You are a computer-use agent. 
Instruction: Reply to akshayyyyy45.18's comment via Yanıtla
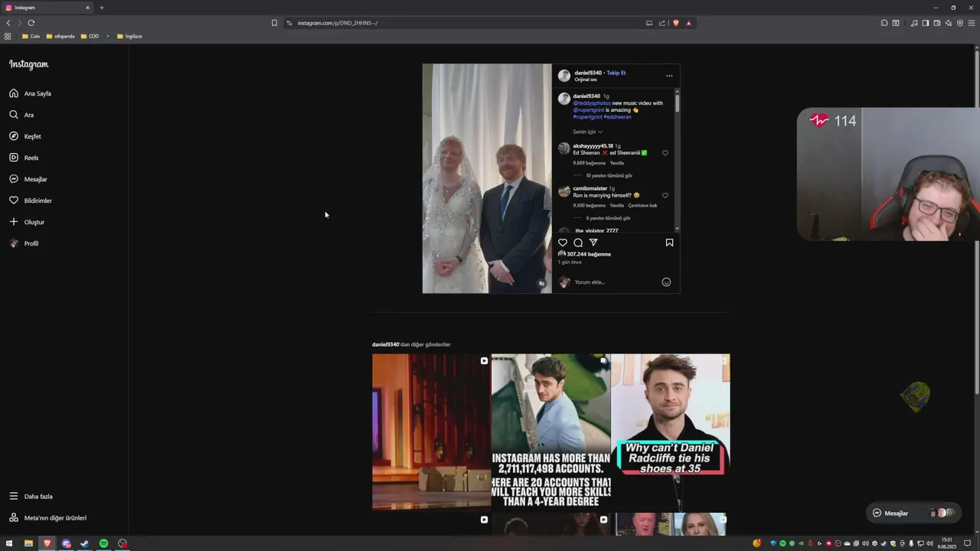tap(616, 163)
